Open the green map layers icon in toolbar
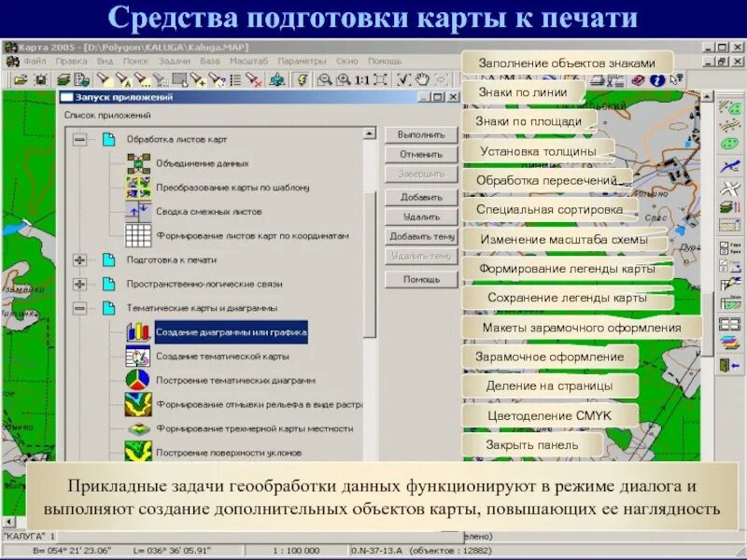Screen dimensions: 747x560 tap(63, 79)
